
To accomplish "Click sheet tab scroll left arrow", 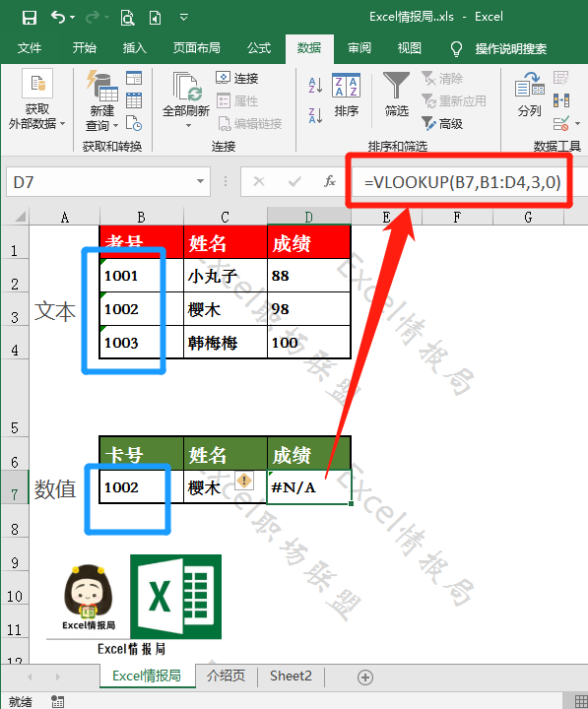I will (x=31, y=677).
